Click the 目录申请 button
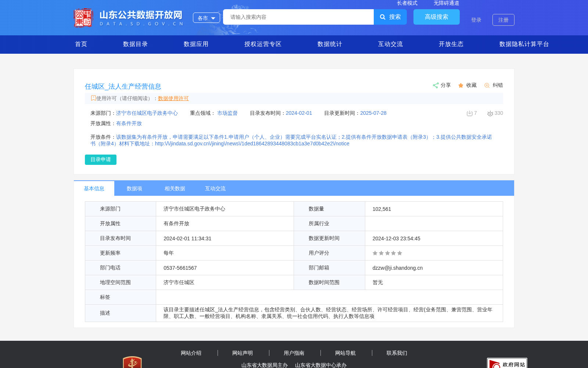 (x=101, y=160)
